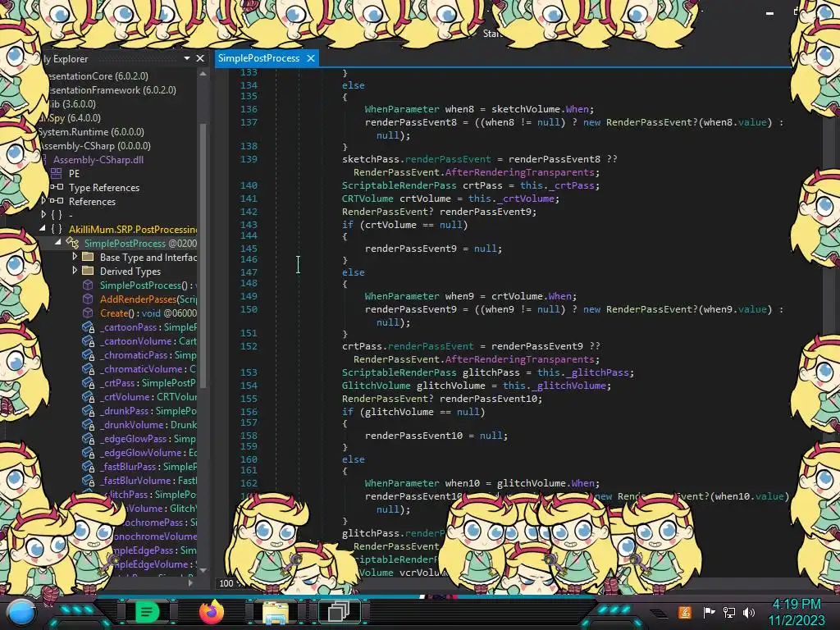Screen dimensions: 840x630
Task: Expand the Base Type and Interfaces node
Action: coord(75,257)
